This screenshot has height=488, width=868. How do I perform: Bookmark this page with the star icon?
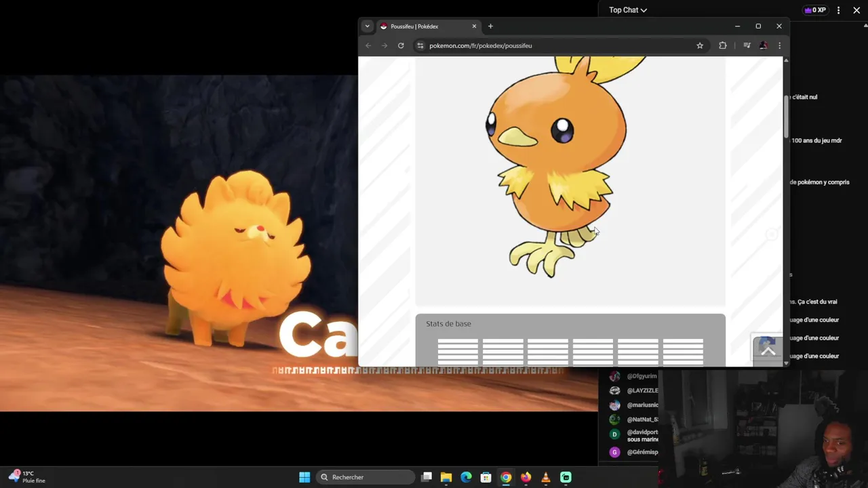click(x=700, y=45)
